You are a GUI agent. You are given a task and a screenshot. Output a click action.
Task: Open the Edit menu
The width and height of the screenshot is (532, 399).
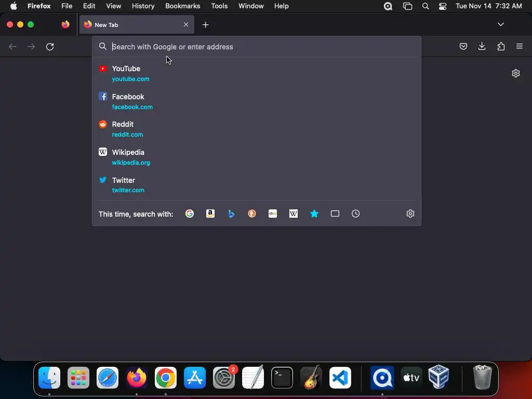click(x=89, y=6)
